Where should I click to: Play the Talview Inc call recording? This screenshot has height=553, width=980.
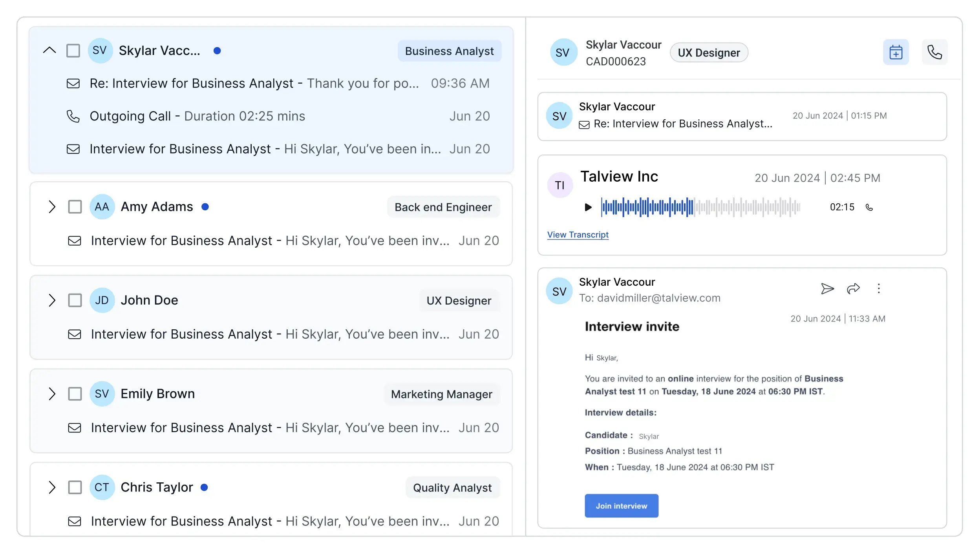(588, 207)
